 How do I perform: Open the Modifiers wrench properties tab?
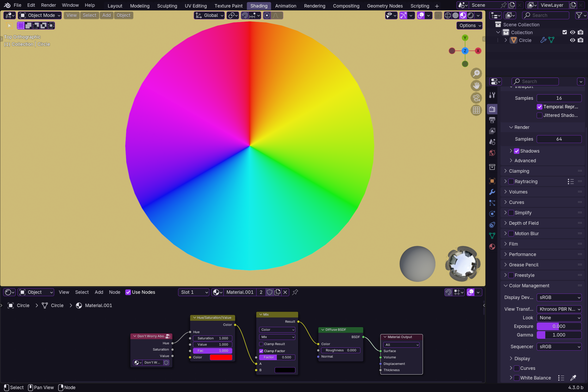492,192
